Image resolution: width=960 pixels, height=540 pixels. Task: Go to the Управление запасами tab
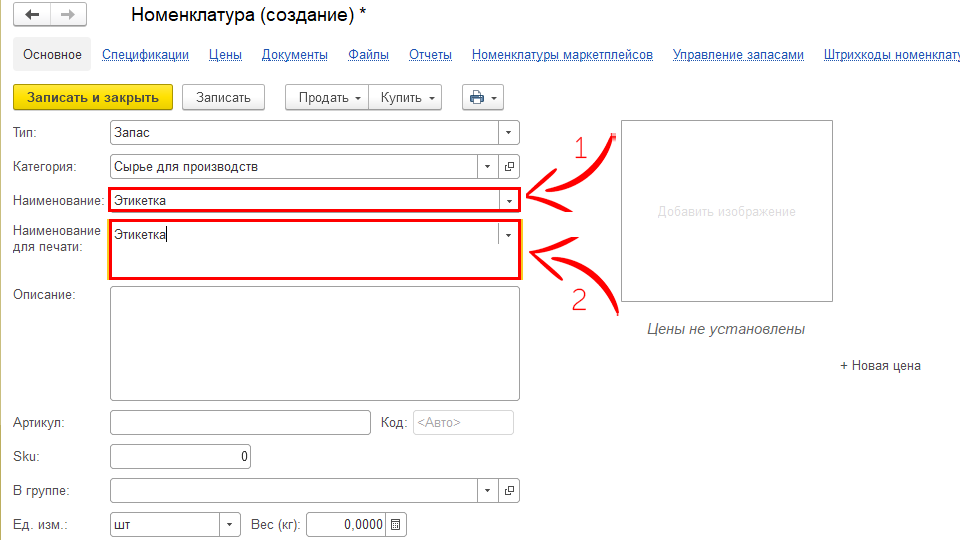(x=738, y=55)
